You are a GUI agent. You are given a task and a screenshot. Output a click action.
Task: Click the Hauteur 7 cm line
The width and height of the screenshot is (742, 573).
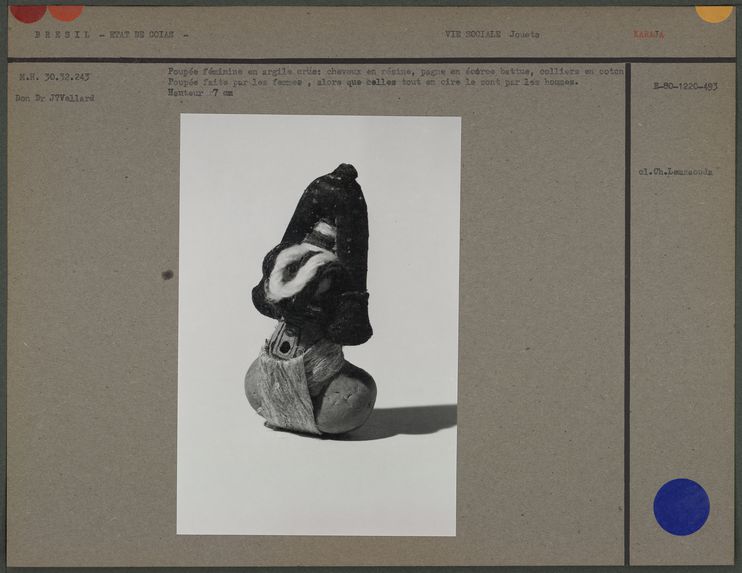[200, 93]
